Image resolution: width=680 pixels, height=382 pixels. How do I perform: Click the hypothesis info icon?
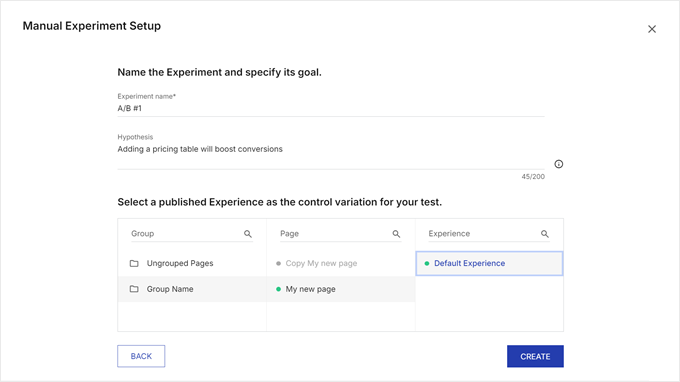coord(559,164)
